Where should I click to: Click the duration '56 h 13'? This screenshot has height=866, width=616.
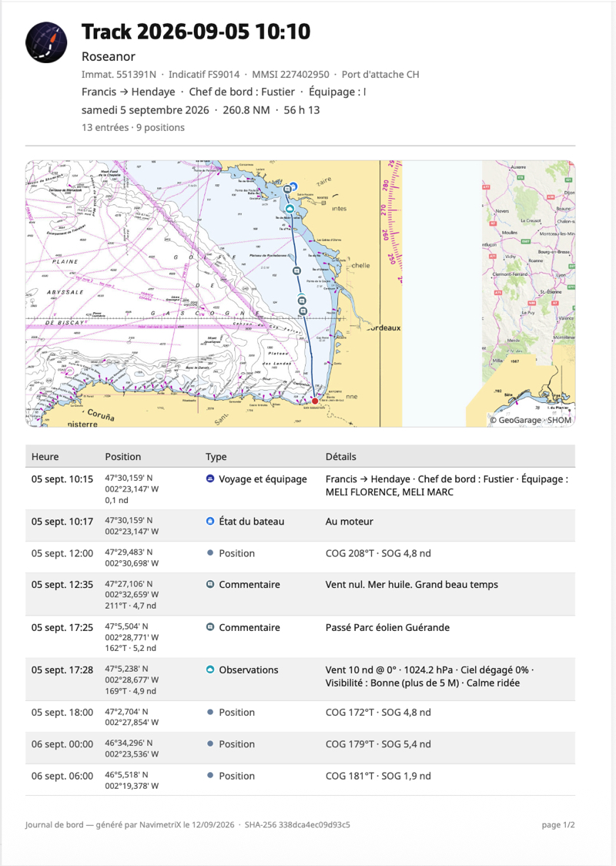pos(301,110)
